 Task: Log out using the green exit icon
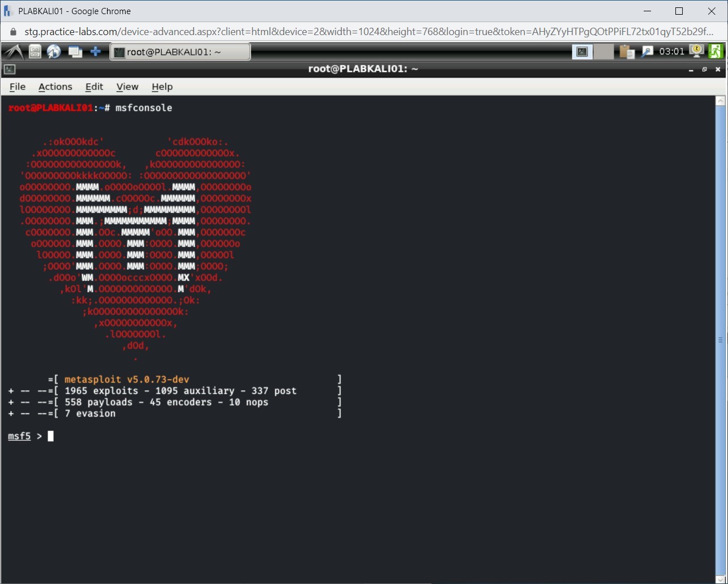point(716,51)
